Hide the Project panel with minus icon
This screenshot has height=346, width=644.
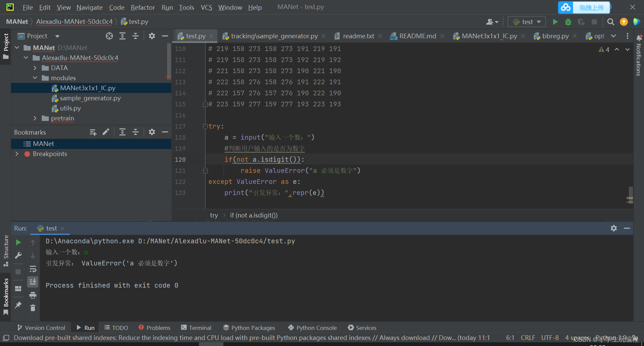(x=165, y=36)
